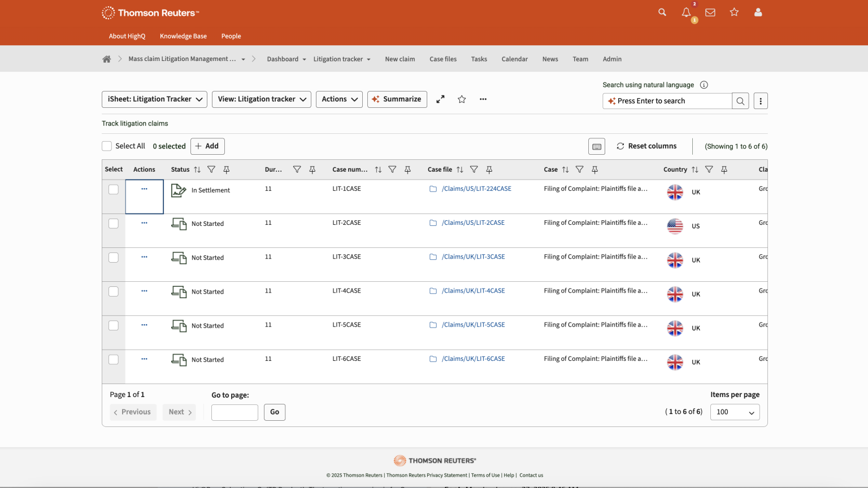Check the Select All checkbox
This screenshot has width=868, height=488.
(107, 146)
